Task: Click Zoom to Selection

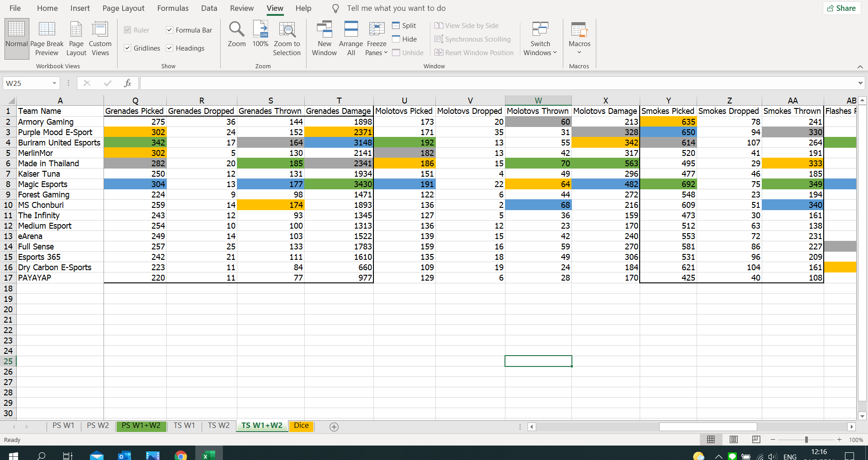Action: coord(287,39)
